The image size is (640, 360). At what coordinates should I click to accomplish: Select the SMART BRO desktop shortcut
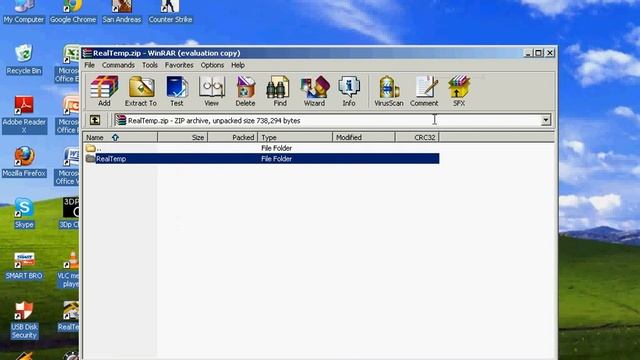pyautogui.click(x=24, y=265)
